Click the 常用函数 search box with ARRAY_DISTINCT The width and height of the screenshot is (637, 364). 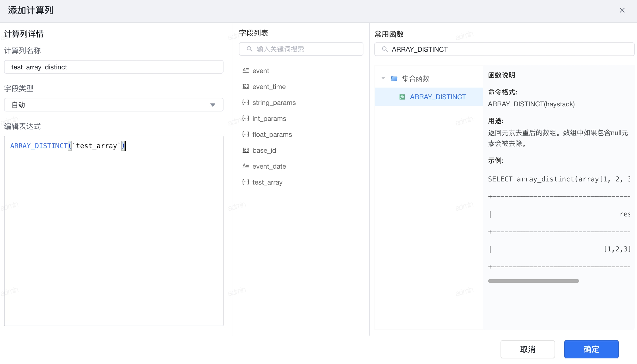504,49
